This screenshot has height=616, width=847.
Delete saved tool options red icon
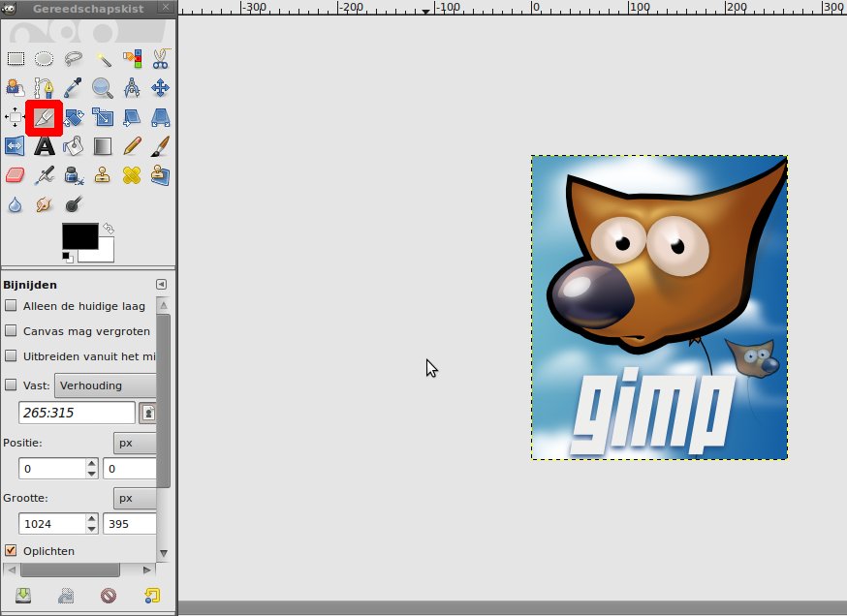(x=108, y=596)
